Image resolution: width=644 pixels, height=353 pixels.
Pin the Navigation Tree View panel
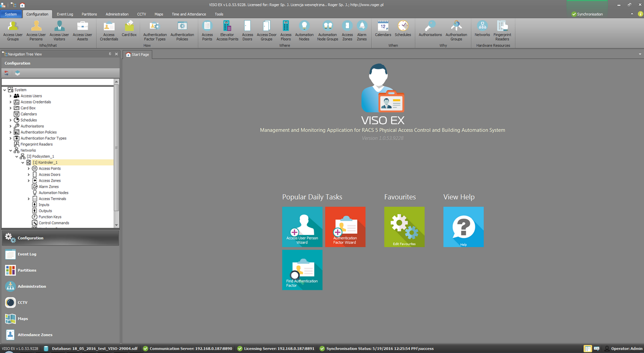click(110, 54)
